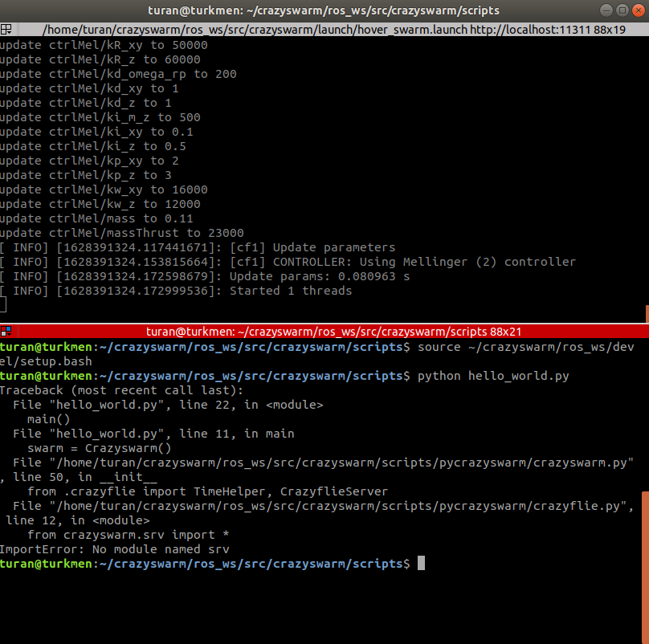This screenshot has width=649, height=644.
Task: Click the top pane title bar showing hover_swarm.launch
Action: pos(333,30)
